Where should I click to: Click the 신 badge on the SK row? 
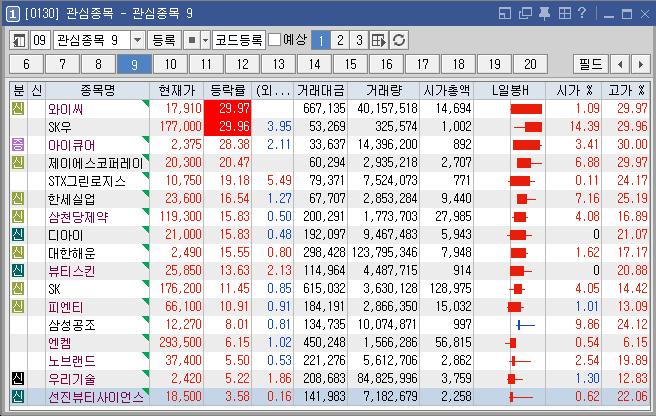tap(18, 288)
